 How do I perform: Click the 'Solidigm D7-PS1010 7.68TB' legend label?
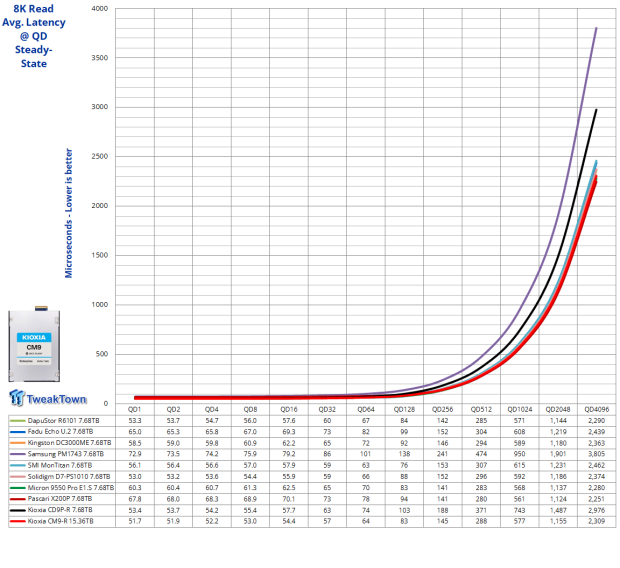coord(69,477)
